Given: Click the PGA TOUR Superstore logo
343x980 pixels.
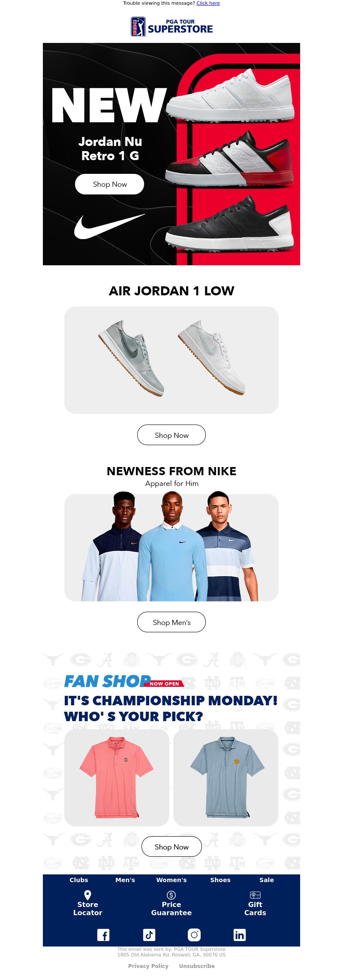Looking at the screenshot, I should [x=171, y=27].
